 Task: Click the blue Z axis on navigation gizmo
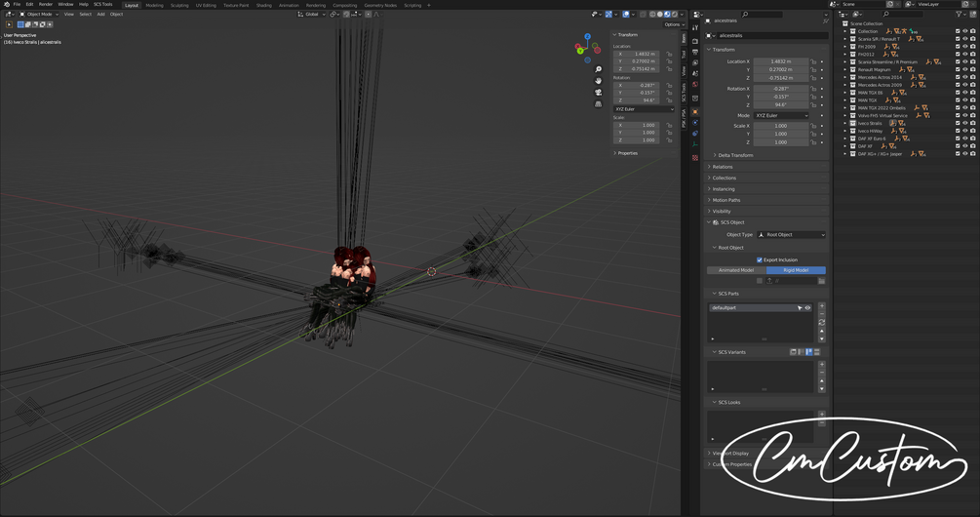pyautogui.click(x=587, y=37)
